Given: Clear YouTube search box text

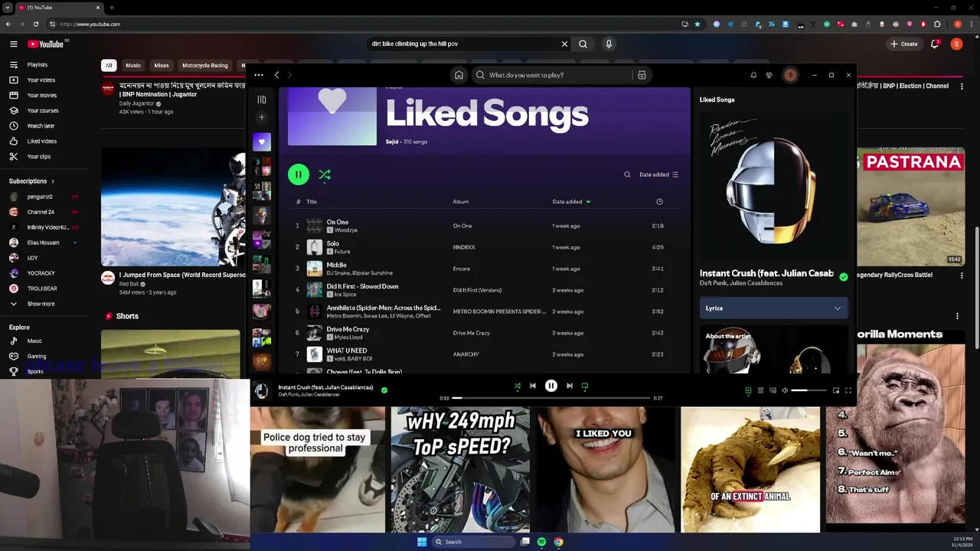Looking at the screenshot, I should [x=564, y=44].
